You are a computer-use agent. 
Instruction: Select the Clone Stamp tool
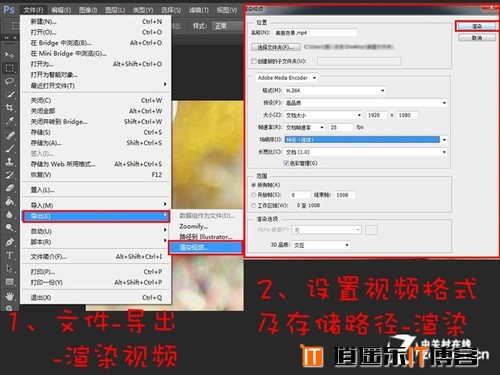coord(9,162)
